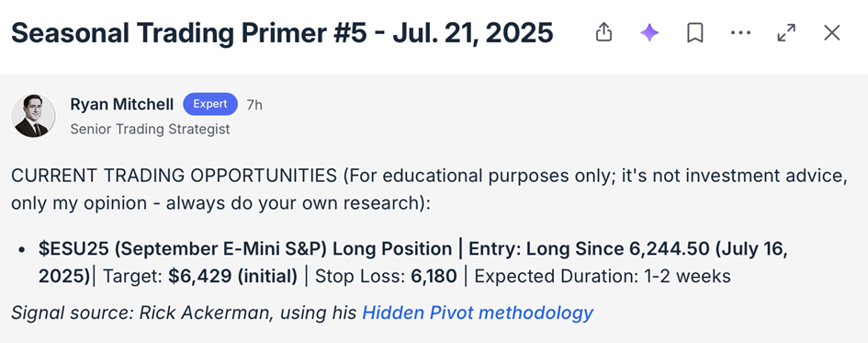Open Ryan Mitchell's profile photo

(33, 116)
